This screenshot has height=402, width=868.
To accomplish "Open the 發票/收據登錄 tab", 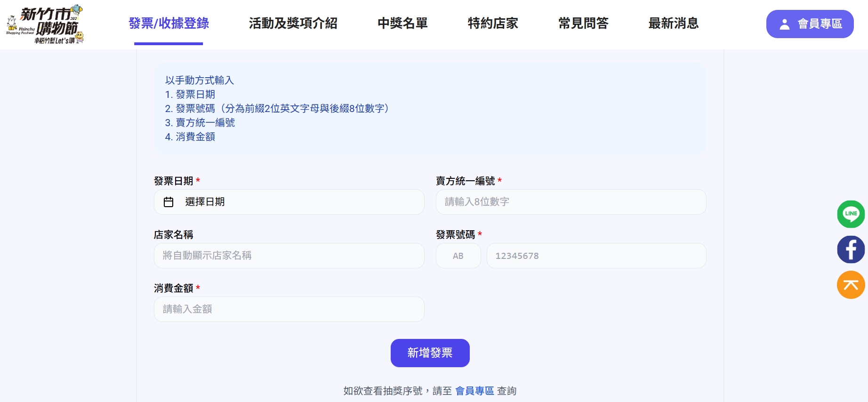I will point(169,23).
